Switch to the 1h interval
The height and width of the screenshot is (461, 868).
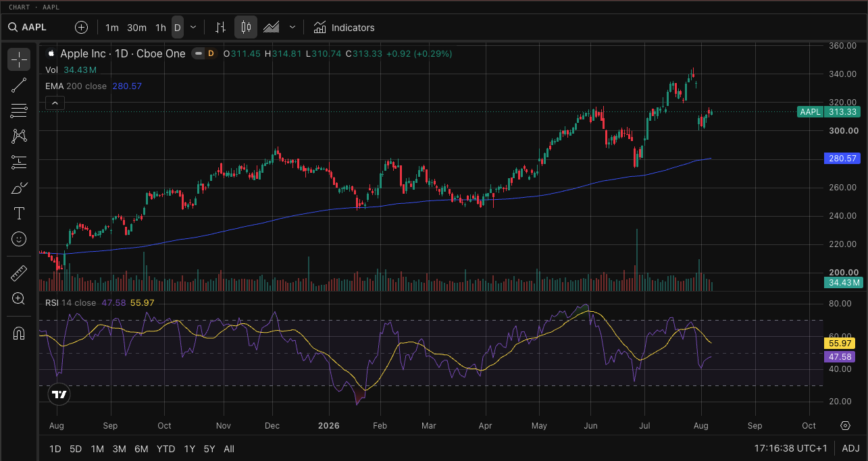161,28
